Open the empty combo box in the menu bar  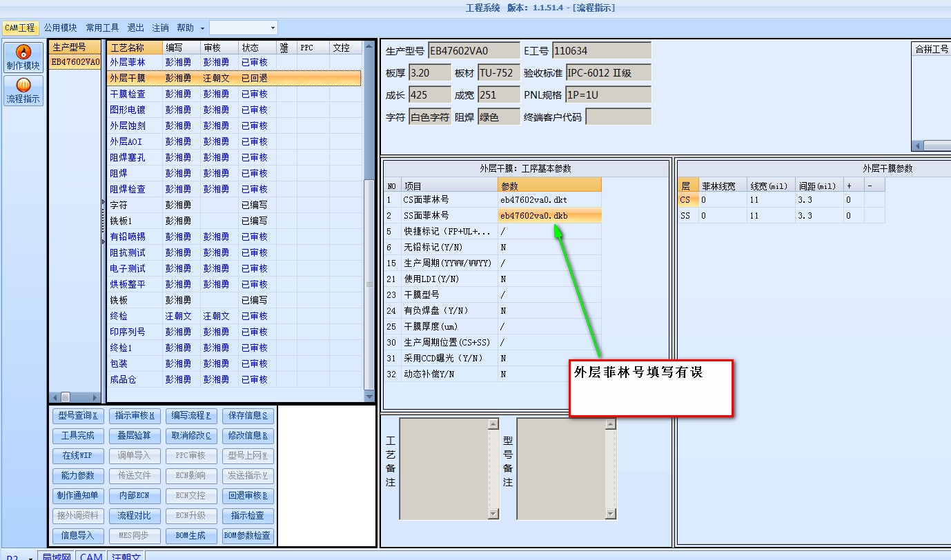pyautogui.click(x=243, y=28)
